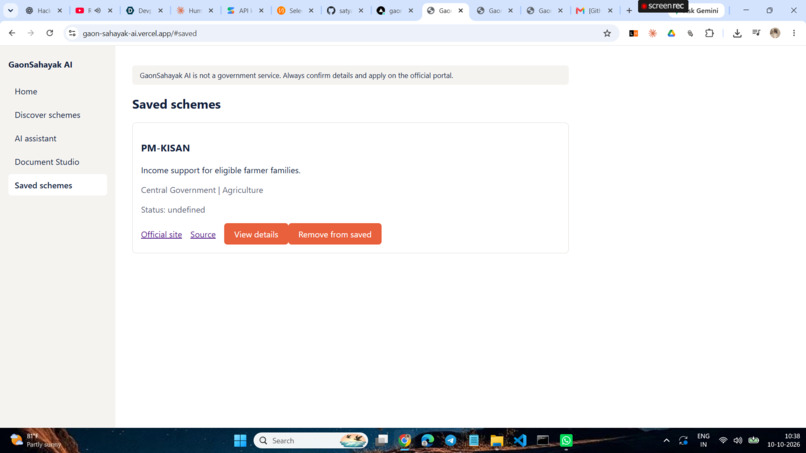
Task: Click the 'Status: undefined' text
Action: pyautogui.click(x=173, y=210)
